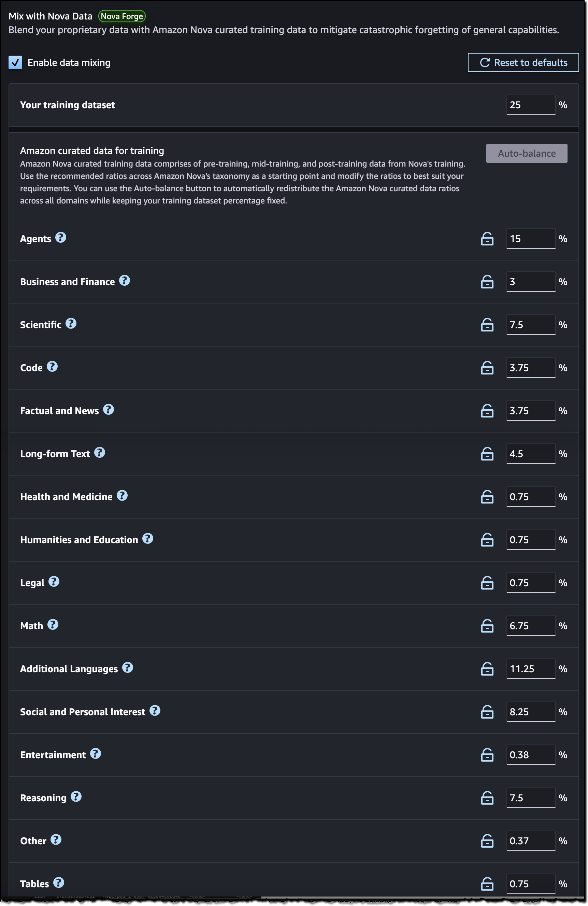Focus the Health and Medicine percentage input
Viewport: 588px width, 906px height.
click(531, 497)
